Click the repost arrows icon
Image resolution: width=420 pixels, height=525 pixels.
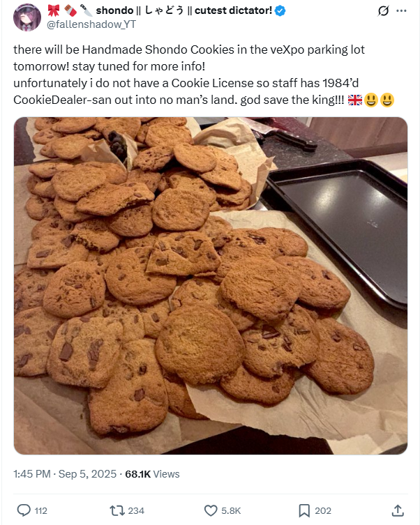tap(117, 510)
